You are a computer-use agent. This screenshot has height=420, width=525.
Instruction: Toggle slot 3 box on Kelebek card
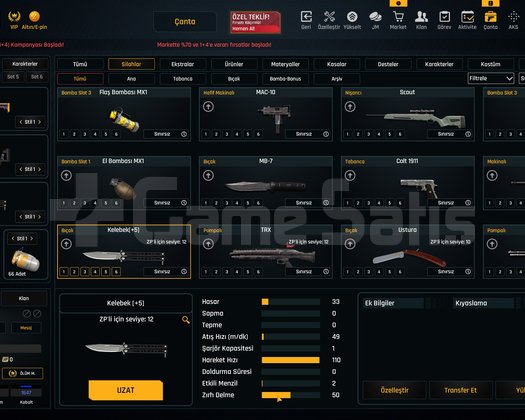tap(85, 272)
